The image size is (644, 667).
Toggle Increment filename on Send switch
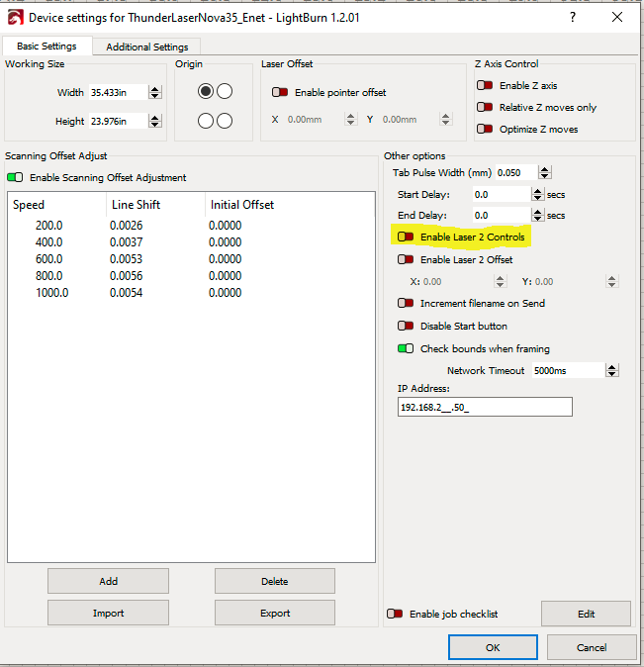tap(406, 303)
